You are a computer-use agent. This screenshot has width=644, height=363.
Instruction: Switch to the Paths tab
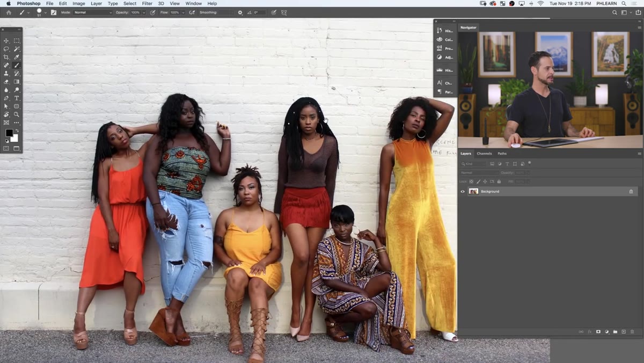pos(502,154)
